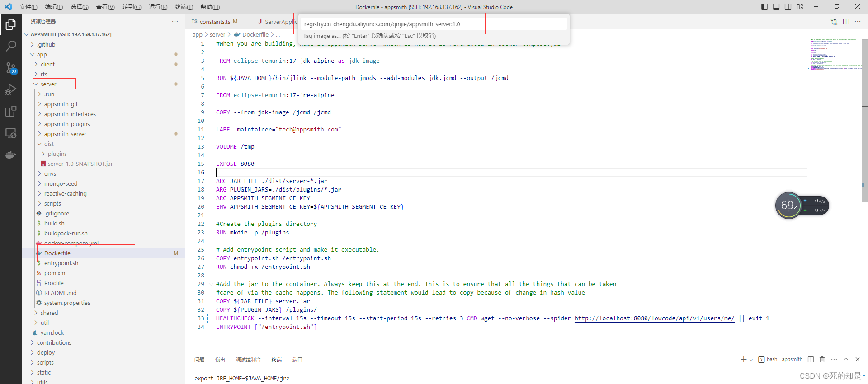Click the server breadcrumb segment

point(217,35)
